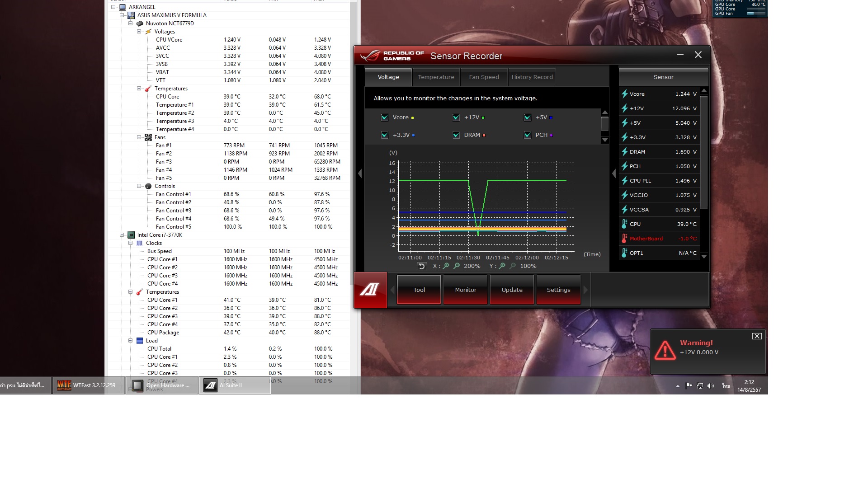868x488 pixels.
Task: Collapse the Voltages tree node
Action: tap(139, 32)
